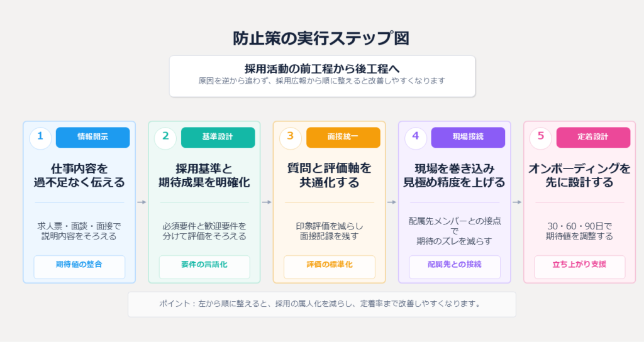644x342 pixels.
Task: Click the arrow between steps 3 and 4
Action: 392,202
